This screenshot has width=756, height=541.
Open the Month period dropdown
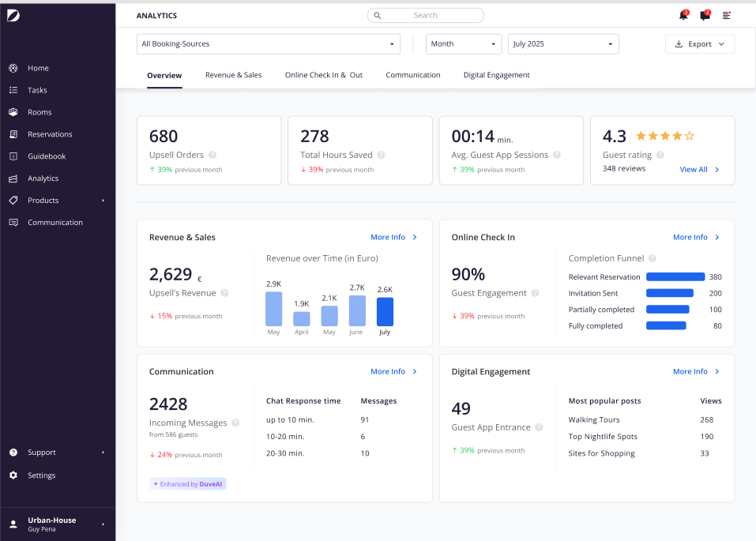pyautogui.click(x=464, y=44)
